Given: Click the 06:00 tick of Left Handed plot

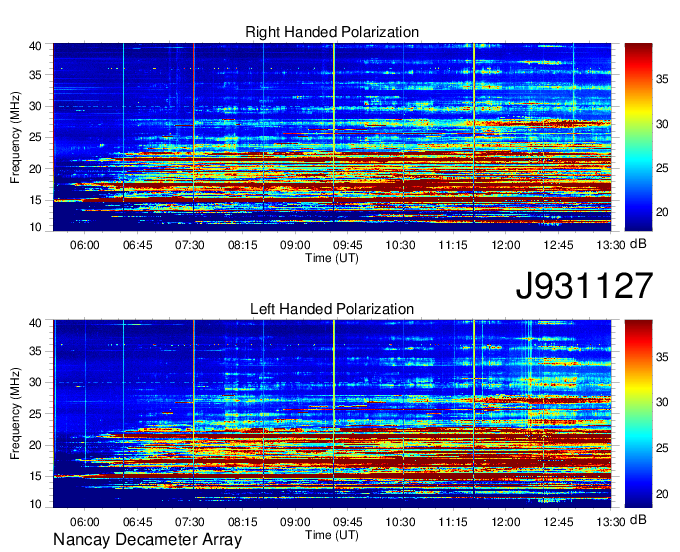Looking at the screenshot, I should point(85,522).
